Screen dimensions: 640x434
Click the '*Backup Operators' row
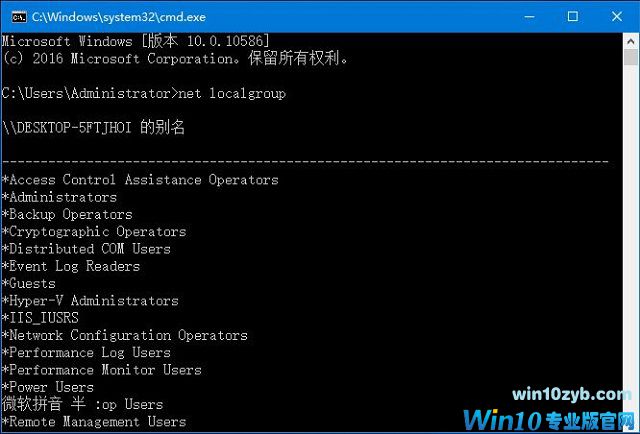[67, 214]
